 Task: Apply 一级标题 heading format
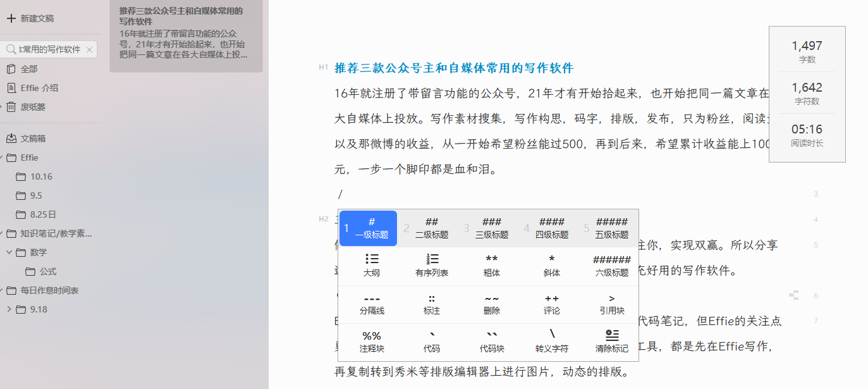[x=369, y=228]
